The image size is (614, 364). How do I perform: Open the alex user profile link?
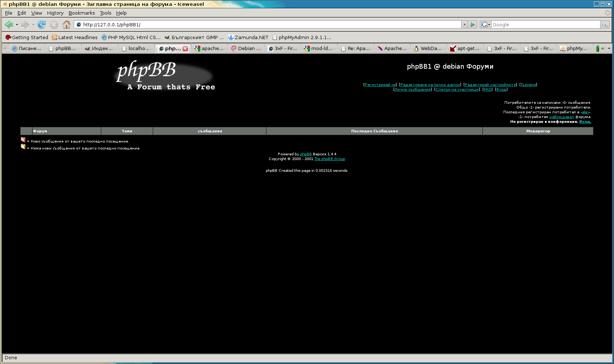pyautogui.click(x=585, y=112)
